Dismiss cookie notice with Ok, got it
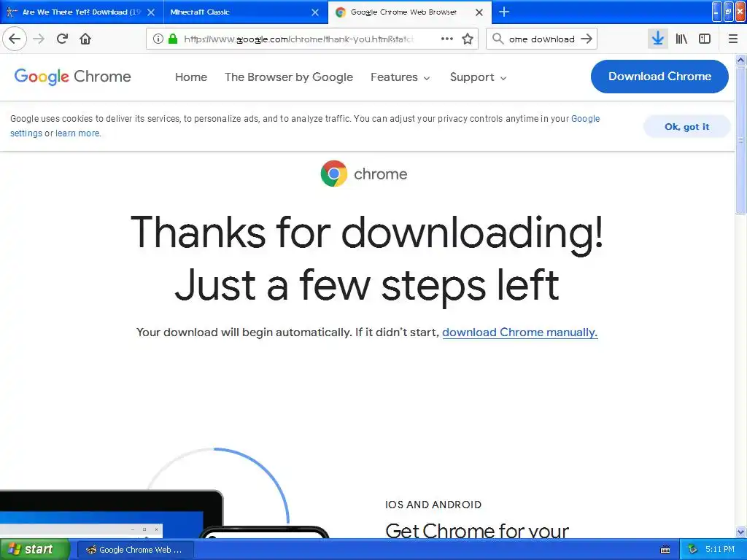The height and width of the screenshot is (560, 747). click(x=686, y=127)
